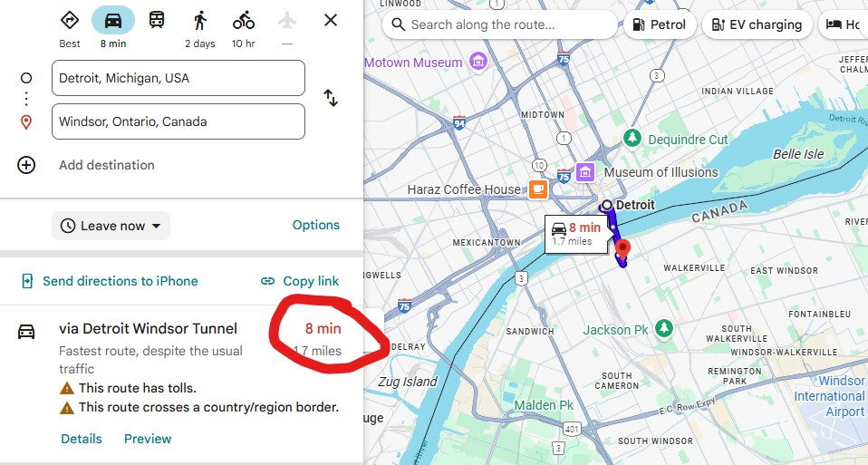
Task: Copy link to the route
Action: [300, 281]
